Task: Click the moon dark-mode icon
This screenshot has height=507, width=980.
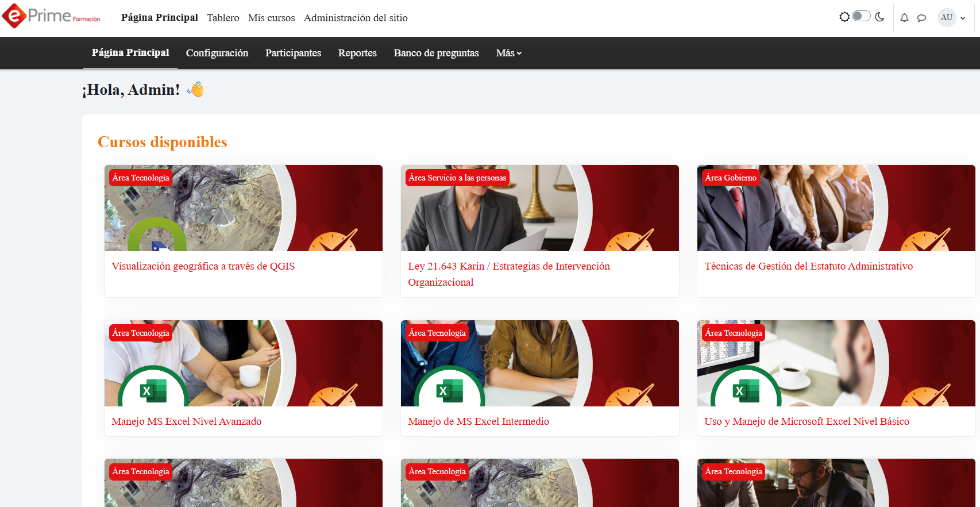Action: click(x=879, y=17)
